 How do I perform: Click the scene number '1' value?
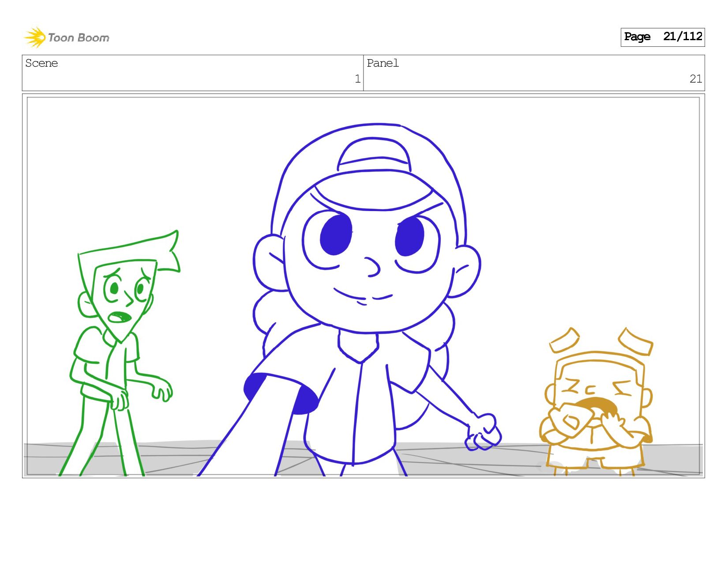(357, 79)
